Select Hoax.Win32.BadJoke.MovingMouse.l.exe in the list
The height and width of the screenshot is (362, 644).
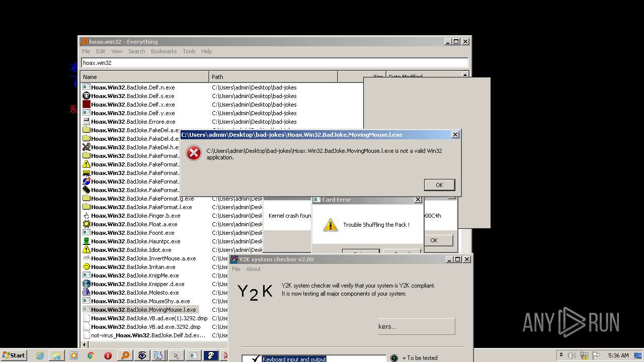pos(143,310)
